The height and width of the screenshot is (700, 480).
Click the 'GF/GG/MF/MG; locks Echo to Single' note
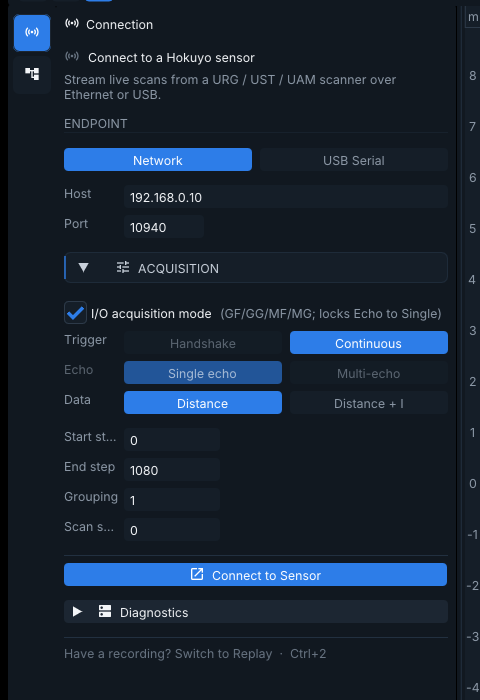331,313
